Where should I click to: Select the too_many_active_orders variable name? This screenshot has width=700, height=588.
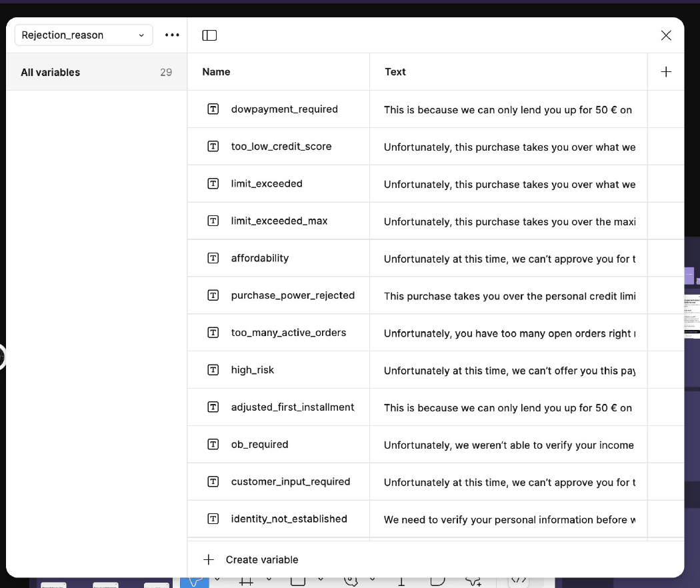point(289,333)
